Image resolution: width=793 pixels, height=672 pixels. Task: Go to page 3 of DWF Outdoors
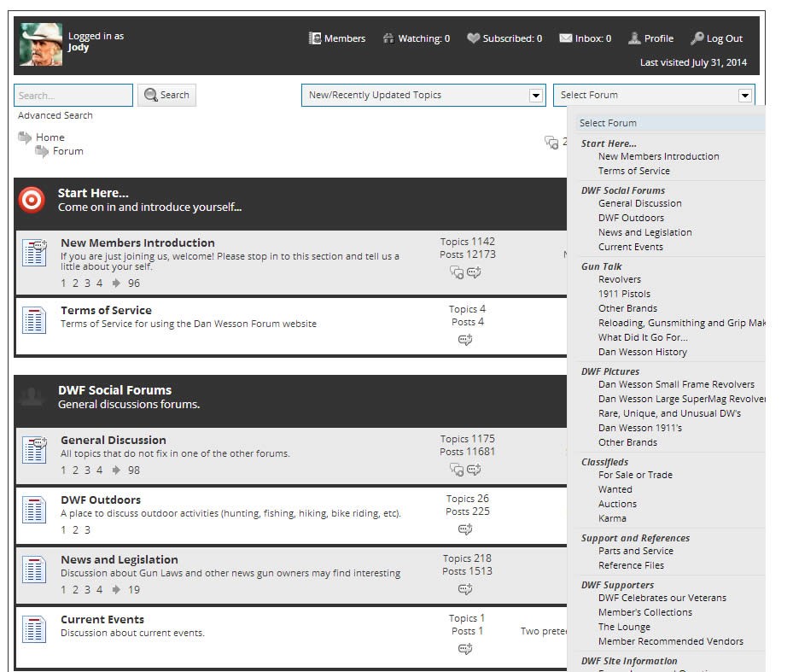pos(87,530)
